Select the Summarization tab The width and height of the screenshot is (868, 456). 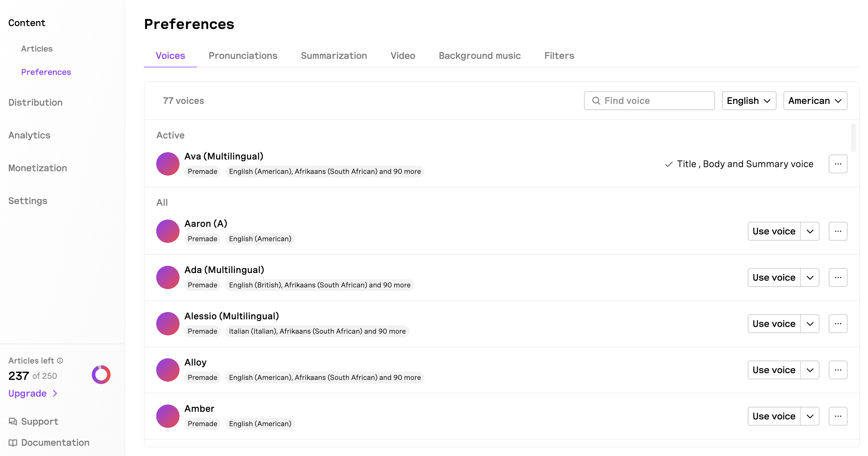coord(334,56)
